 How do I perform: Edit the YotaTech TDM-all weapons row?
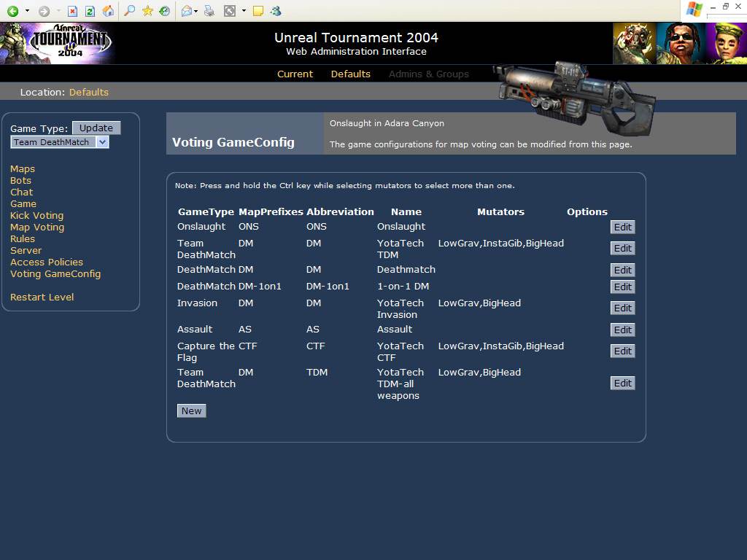click(x=622, y=384)
